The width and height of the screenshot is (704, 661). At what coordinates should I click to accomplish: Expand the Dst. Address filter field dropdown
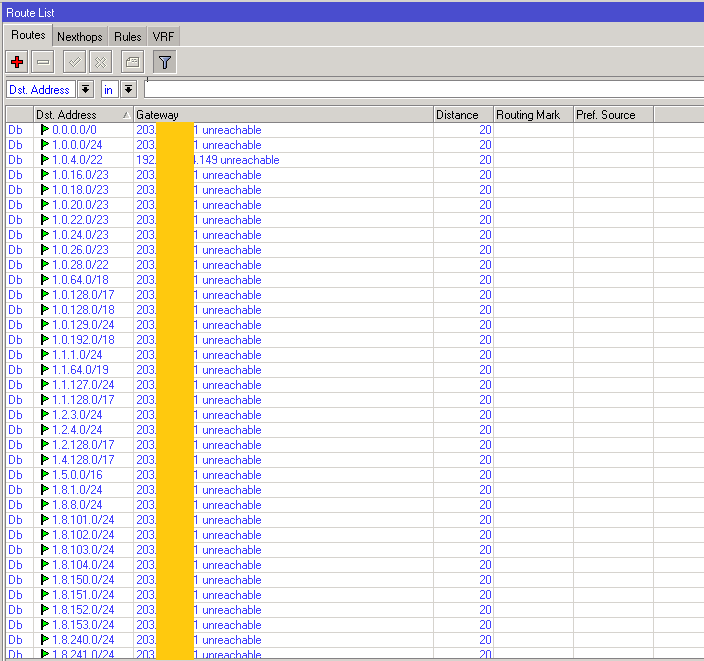pos(85,90)
